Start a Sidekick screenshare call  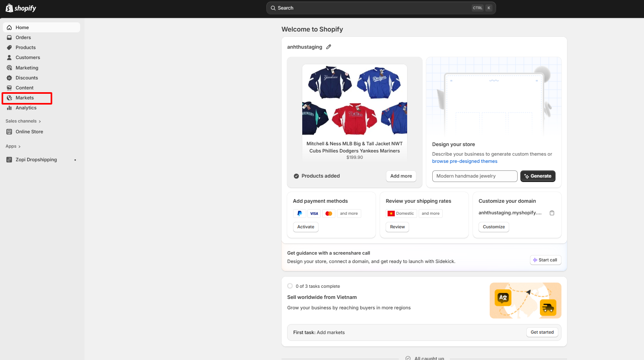click(546, 260)
